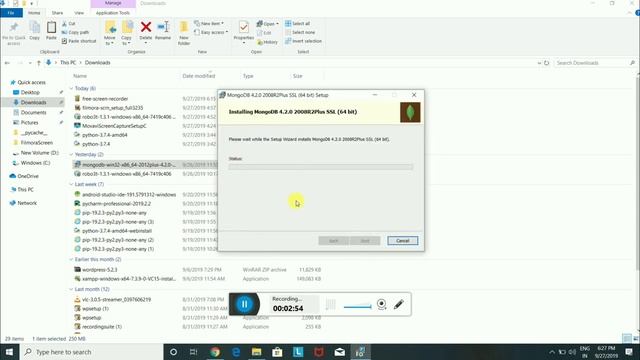Image resolution: width=640 pixels, height=360 pixels.
Task: Open Mail app from taskbar
Action: pyautogui.click(x=340, y=352)
